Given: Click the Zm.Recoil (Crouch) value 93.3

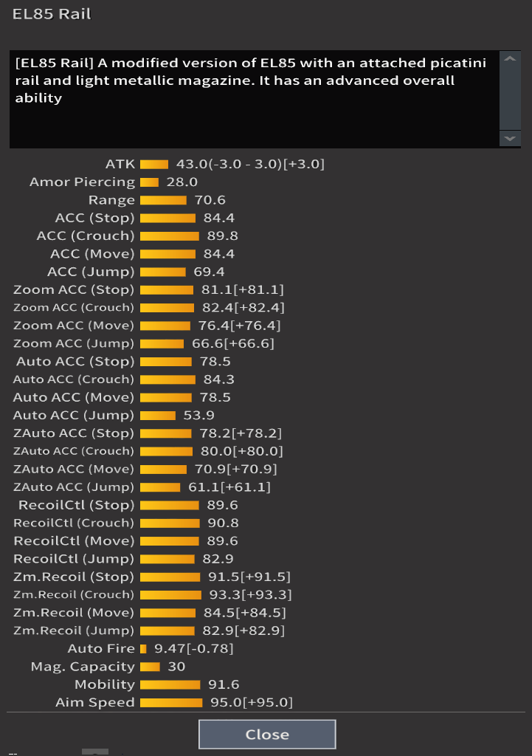Looking at the screenshot, I should click(x=221, y=594).
